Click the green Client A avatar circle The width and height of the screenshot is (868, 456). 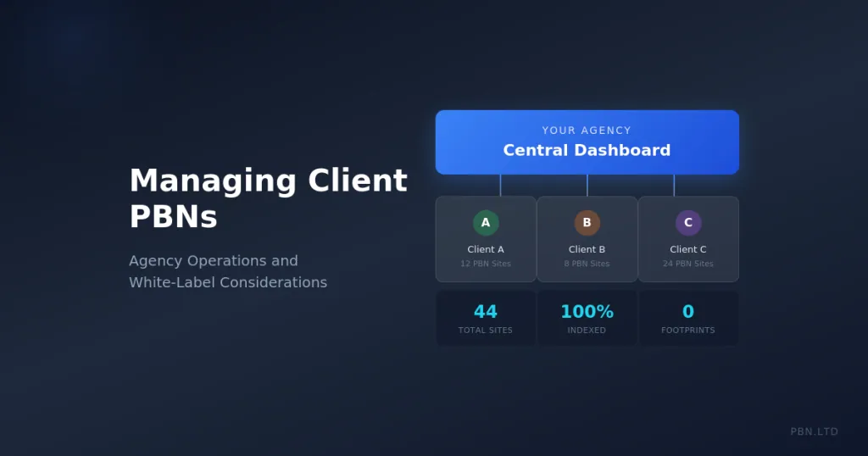click(x=486, y=222)
